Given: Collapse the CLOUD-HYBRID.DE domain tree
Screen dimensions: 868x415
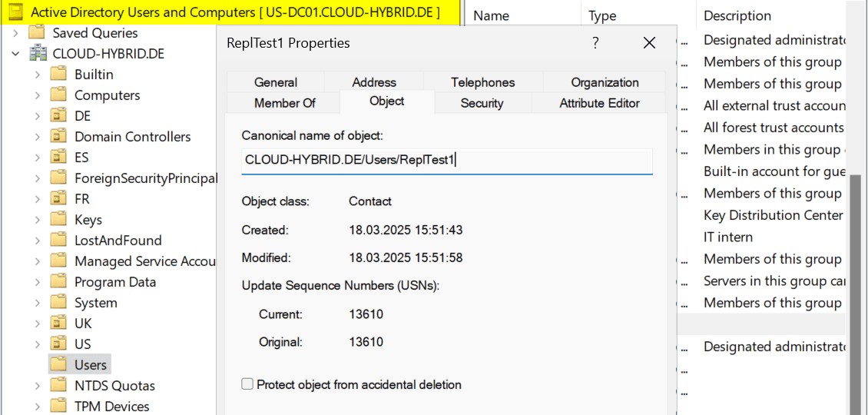Looking at the screenshot, I should [15, 54].
